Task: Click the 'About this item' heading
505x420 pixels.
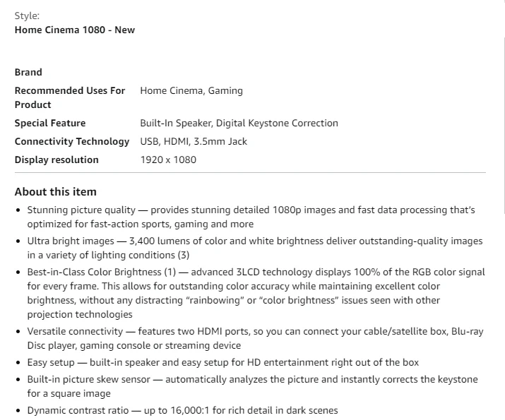Action: tap(55, 191)
